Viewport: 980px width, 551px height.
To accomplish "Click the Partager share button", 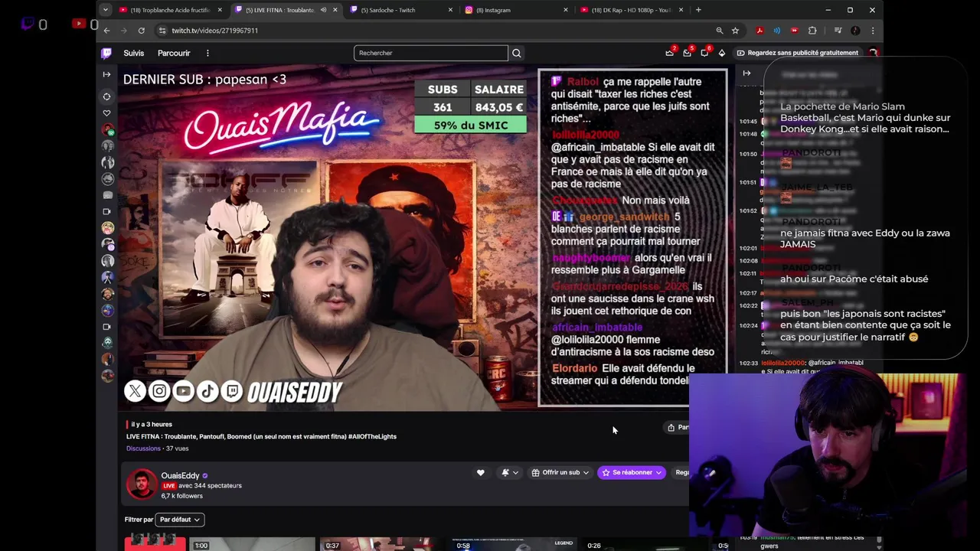I will click(678, 427).
